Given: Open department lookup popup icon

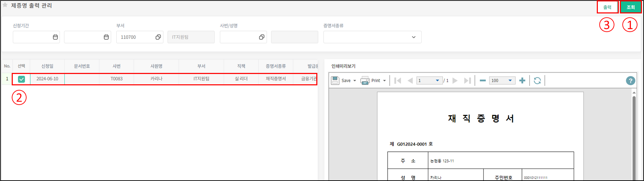Looking at the screenshot, I should 158,37.
